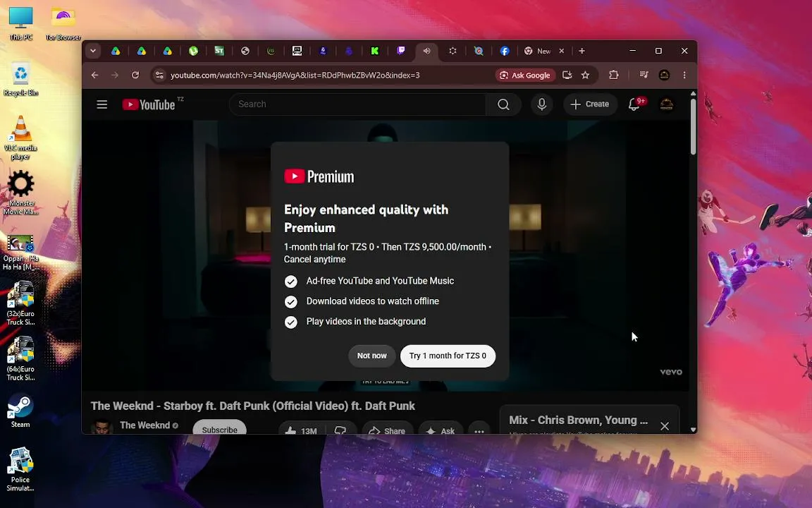Click the Ask button under the video
This screenshot has height=508, width=812.
click(440, 430)
